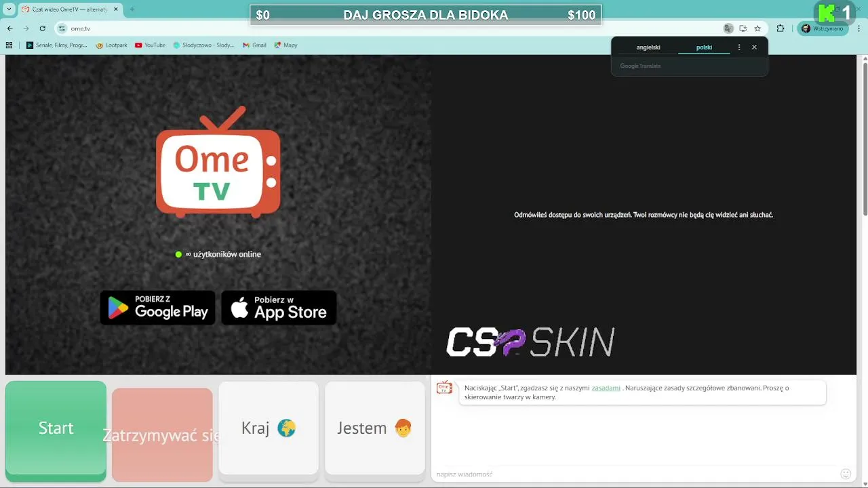Open the tab search dropdown arrow

9,9
